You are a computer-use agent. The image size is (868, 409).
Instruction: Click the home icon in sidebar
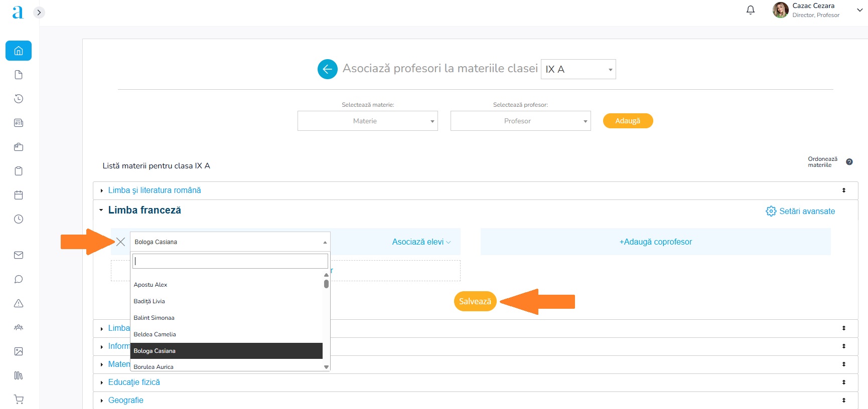pos(19,51)
